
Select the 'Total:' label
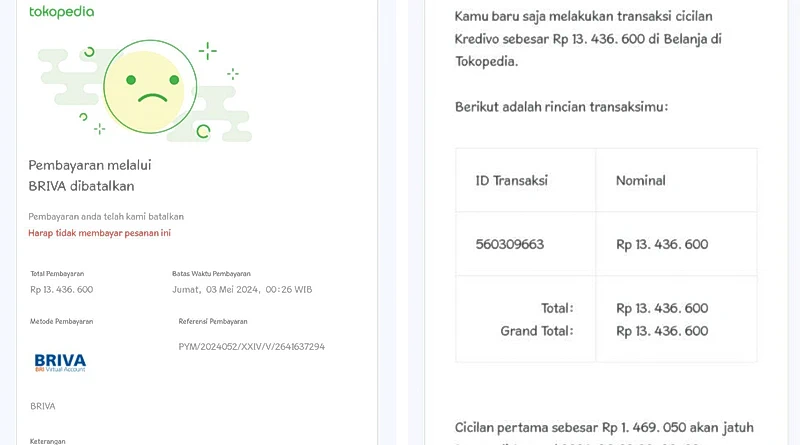(557, 308)
